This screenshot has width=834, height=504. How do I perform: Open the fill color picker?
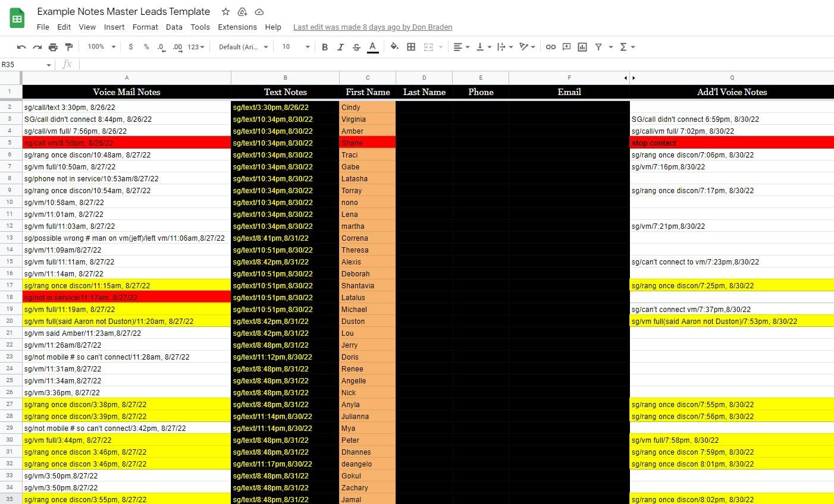coord(394,47)
